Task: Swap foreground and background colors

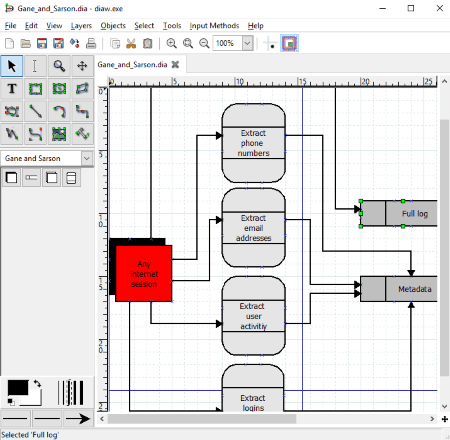Action: click(x=37, y=384)
